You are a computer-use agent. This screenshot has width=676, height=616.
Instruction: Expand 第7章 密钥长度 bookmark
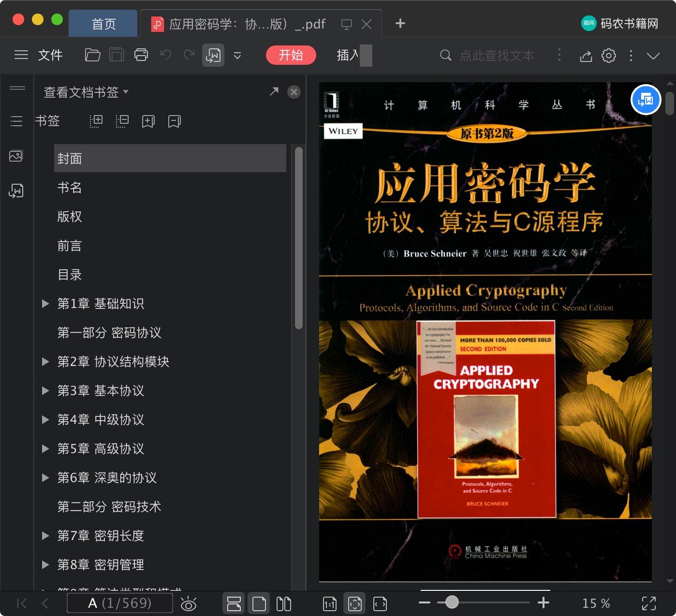[x=45, y=536]
